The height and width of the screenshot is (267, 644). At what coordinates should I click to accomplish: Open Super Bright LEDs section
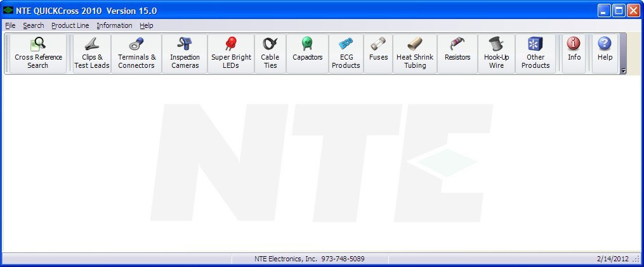tap(231, 53)
